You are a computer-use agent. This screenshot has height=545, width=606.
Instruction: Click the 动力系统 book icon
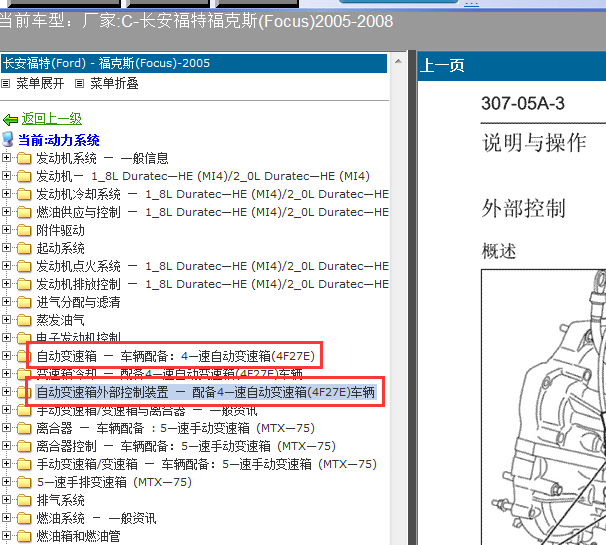coord(8,140)
